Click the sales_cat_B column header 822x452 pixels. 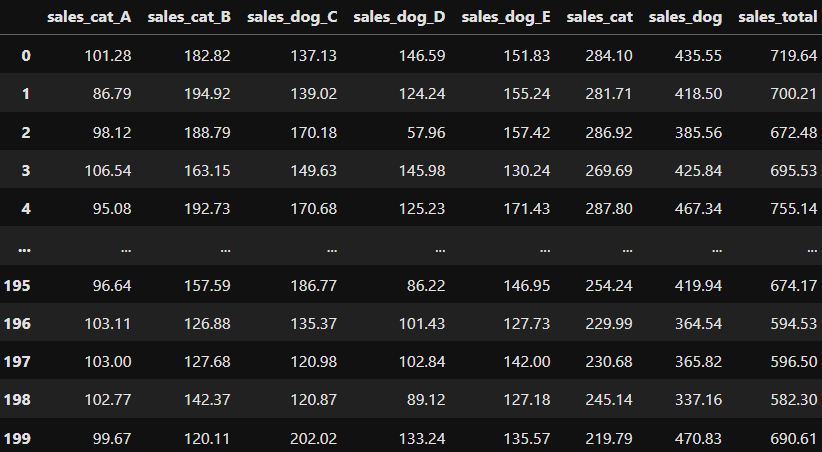pos(189,17)
